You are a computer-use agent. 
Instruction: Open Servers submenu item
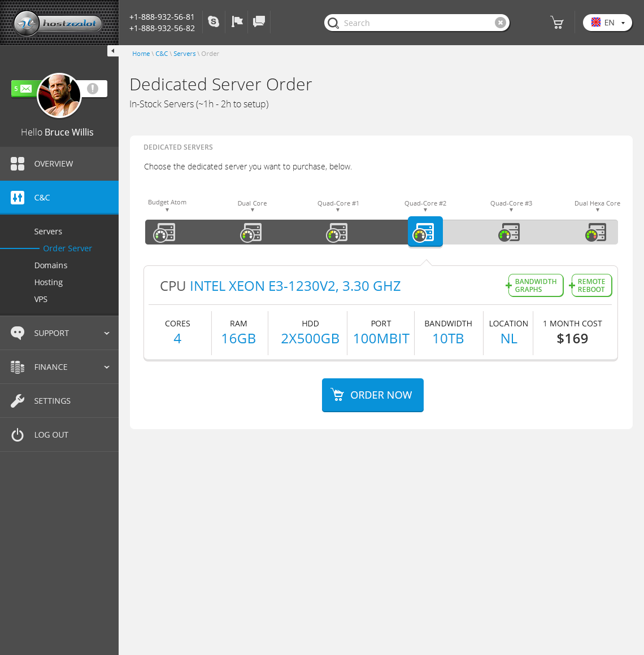click(x=48, y=232)
